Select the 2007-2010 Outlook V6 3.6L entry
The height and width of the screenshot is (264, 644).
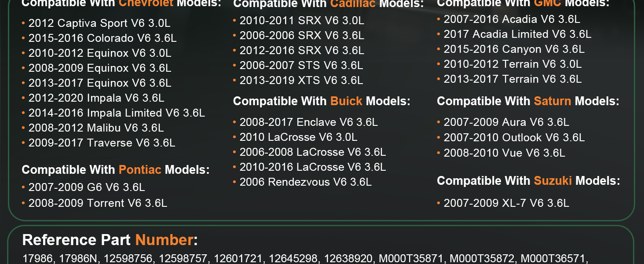[x=514, y=138]
